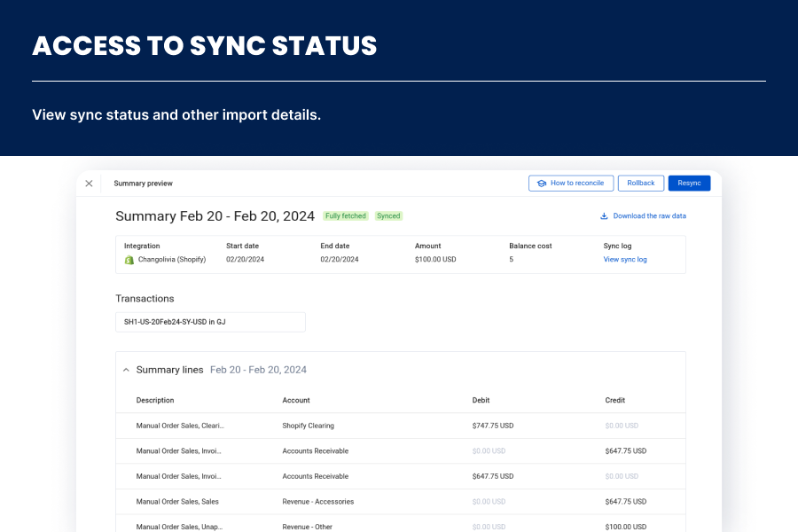Open the How to reconcile guide
798x532 pixels.
click(570, 184)
